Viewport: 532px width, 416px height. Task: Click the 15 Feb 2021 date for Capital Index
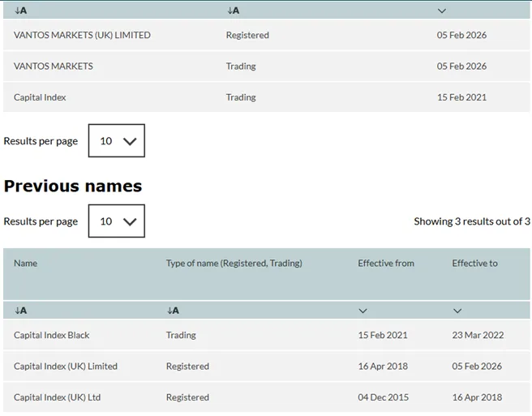pos(461,97)
